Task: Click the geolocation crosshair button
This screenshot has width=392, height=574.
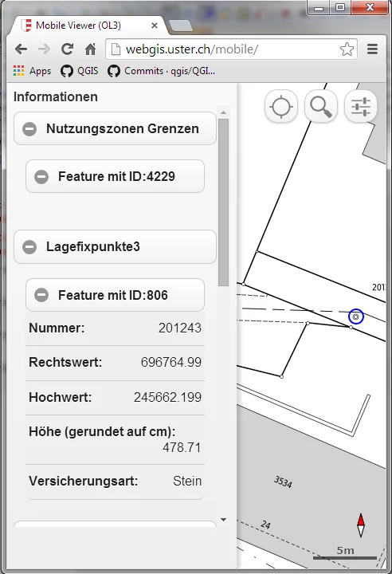Action: tap(280, 107)
